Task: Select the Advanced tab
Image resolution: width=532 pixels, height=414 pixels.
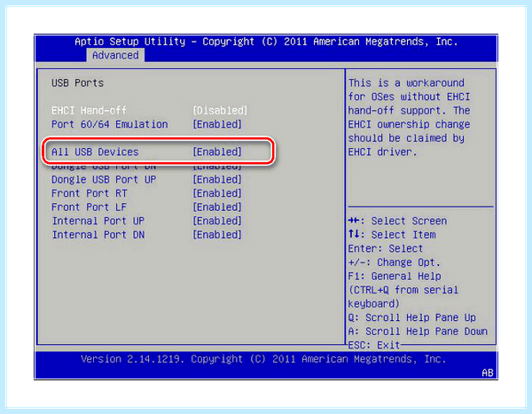Action: pyautogui.click(x=115, y=55)
